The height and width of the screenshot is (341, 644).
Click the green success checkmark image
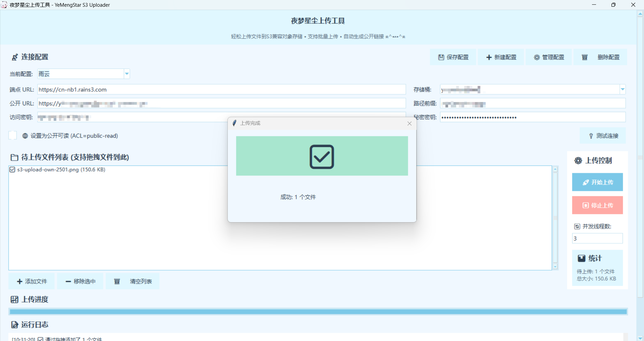pyautogui.click(x=322, y=156)
